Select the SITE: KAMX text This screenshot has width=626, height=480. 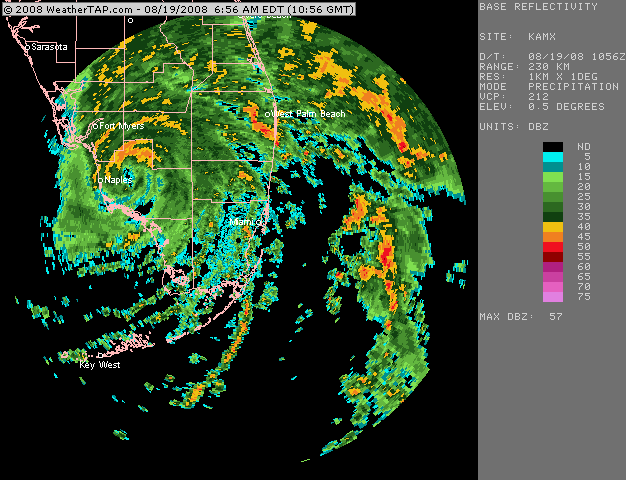tap(518, 37)
